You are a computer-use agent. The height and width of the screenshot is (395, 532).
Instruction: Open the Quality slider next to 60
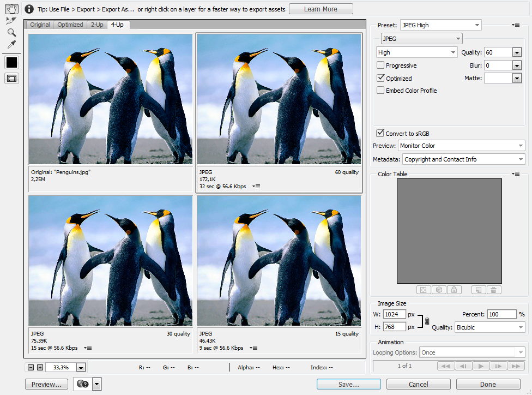tap(516, 52)
